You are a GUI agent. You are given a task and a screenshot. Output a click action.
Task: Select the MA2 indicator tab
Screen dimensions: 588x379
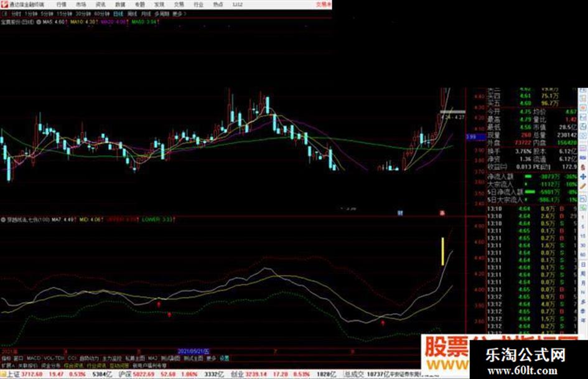(x=152, y=358)
